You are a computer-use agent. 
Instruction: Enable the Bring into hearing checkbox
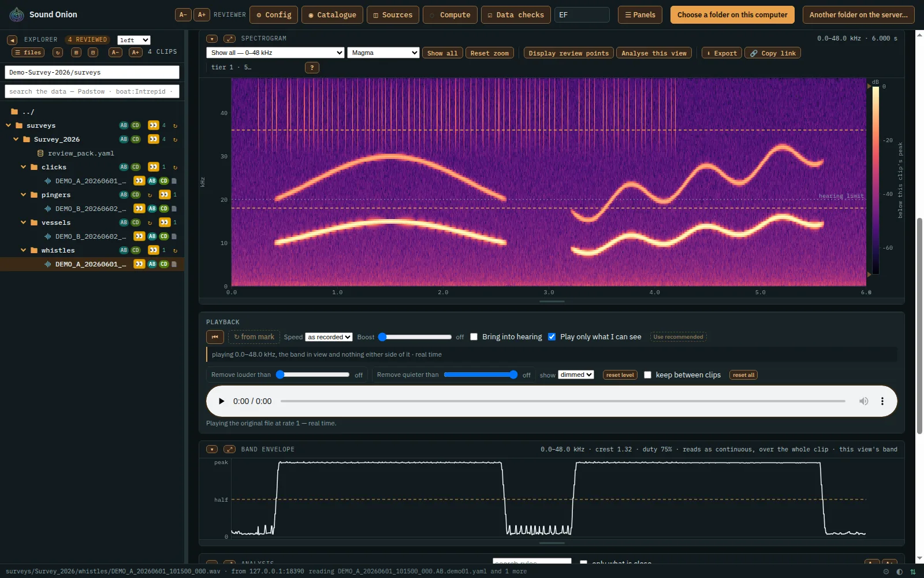tap(474, 337)
